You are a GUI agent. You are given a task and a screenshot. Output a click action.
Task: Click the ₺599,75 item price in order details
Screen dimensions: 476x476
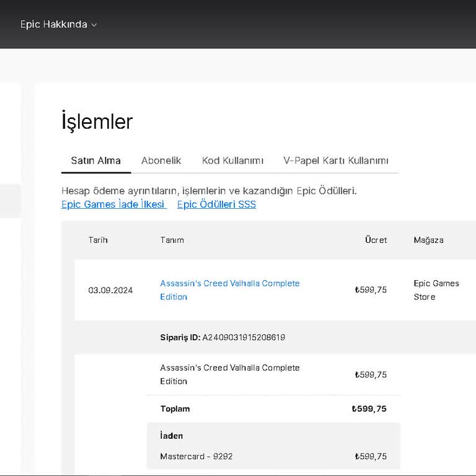[x=371, y=374]
